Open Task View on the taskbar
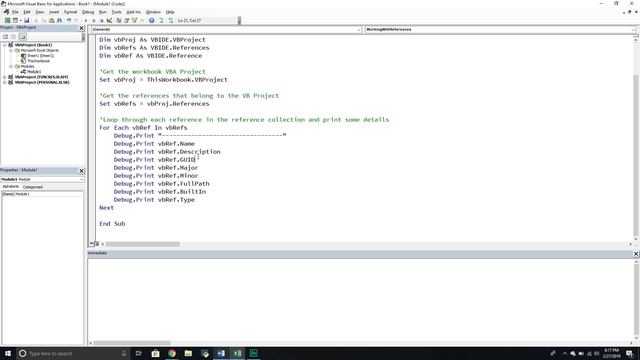Screen dimensions: 640x360 138,353
